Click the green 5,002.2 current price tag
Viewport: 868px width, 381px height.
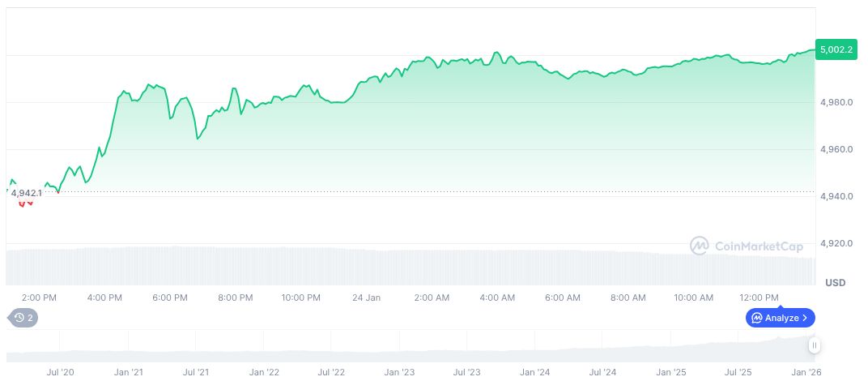click(x=836, y=49)
